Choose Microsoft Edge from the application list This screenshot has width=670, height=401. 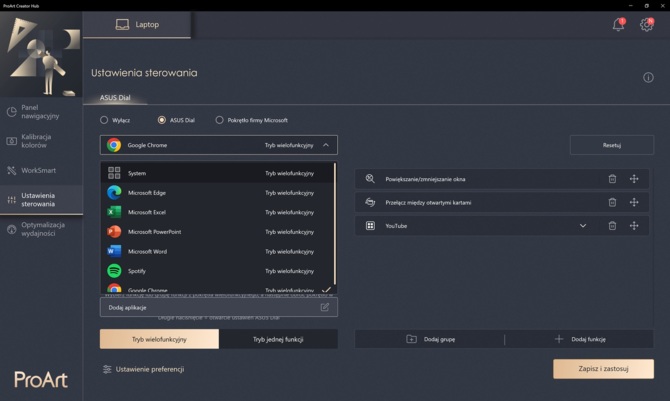[x=217, y=193]
